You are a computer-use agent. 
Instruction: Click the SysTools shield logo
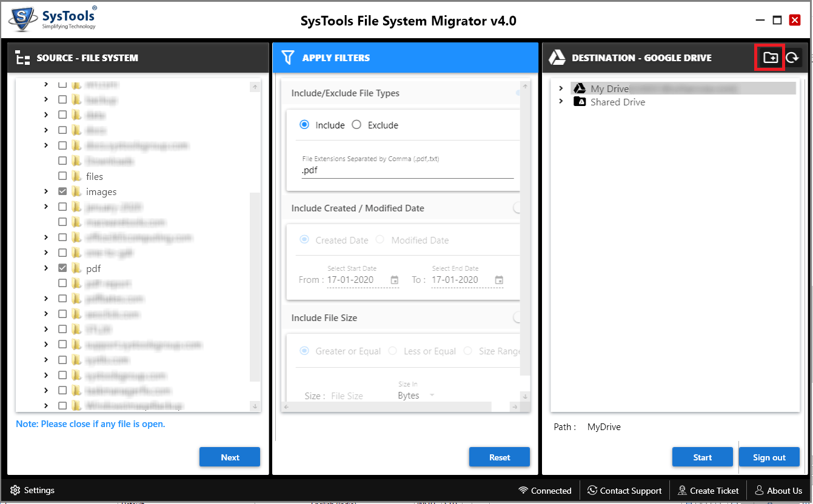pos(22,21)
